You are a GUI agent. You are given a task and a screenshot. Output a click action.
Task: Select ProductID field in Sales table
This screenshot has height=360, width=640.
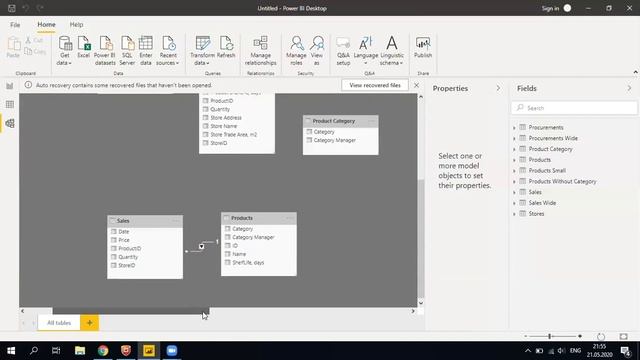(x=130, y=249)
